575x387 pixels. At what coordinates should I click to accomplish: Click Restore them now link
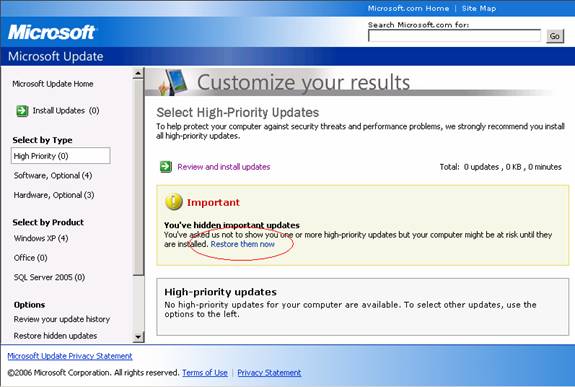point(242,244)
